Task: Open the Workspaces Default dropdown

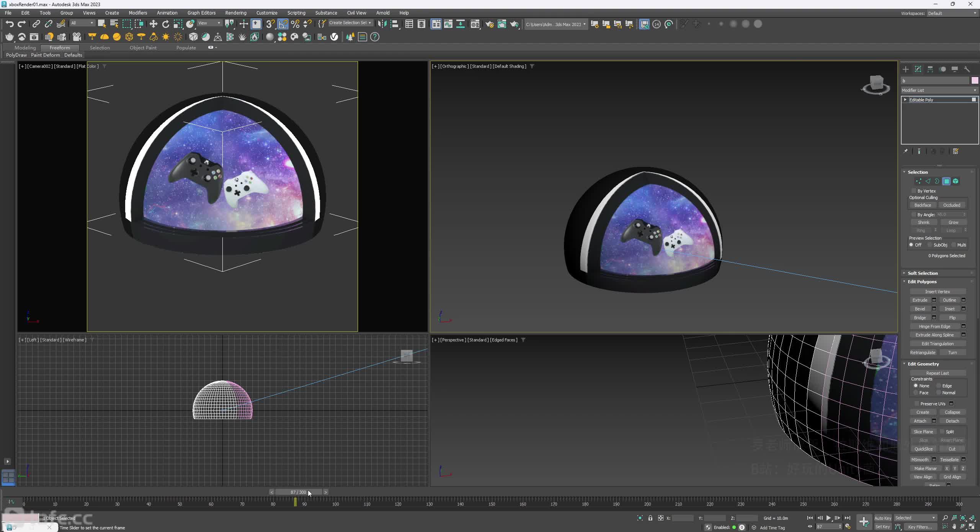Action: (x=952, y=13)
